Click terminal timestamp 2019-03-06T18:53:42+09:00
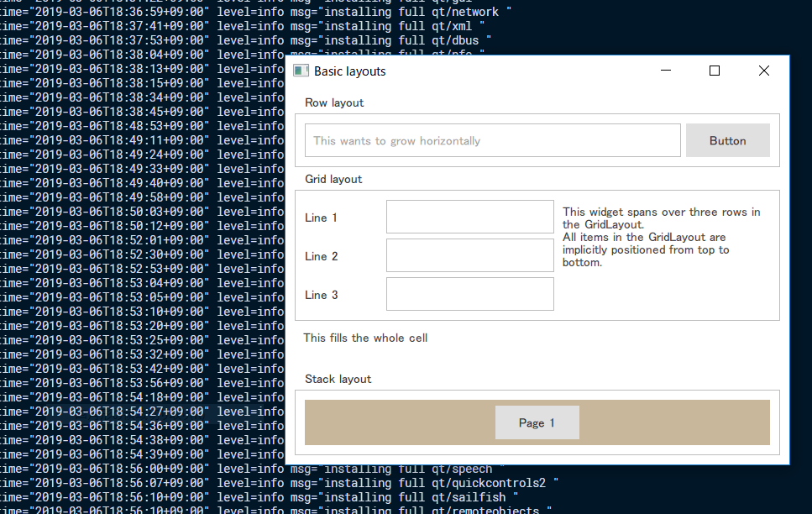 point(119,369)
